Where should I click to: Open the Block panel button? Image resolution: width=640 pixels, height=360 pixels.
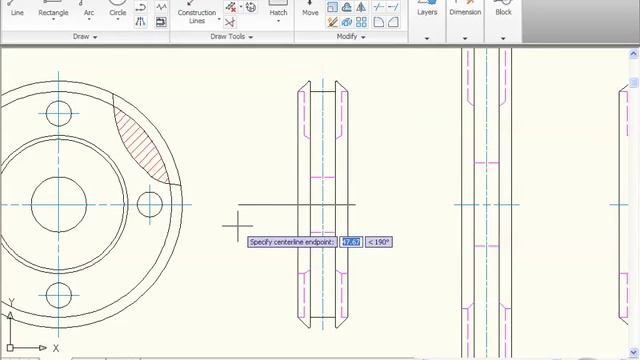[x=503, y=9]
